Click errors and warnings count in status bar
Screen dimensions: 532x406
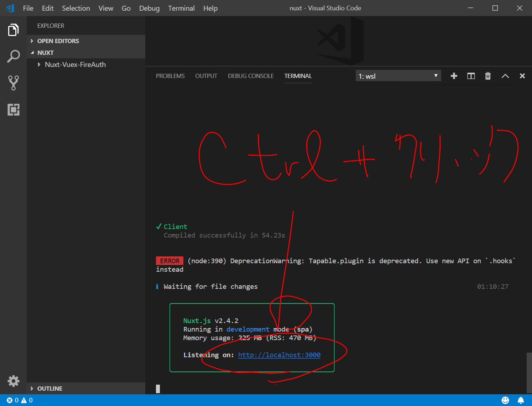tap(20, 400)
